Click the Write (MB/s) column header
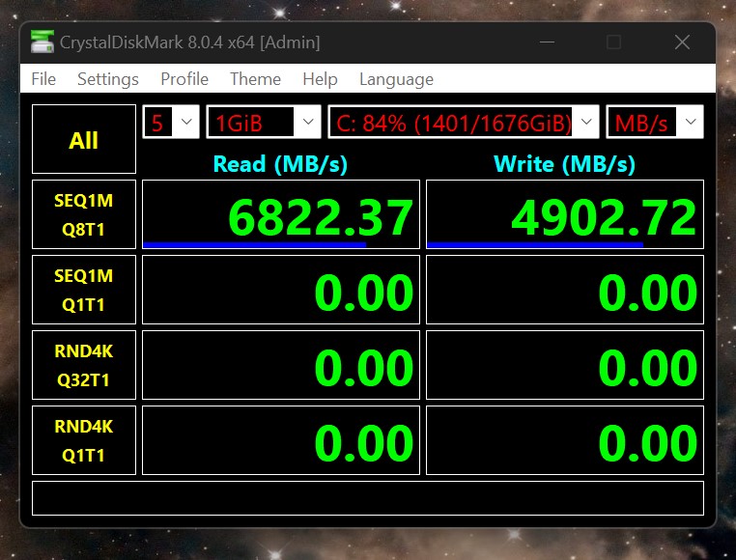 565,164
